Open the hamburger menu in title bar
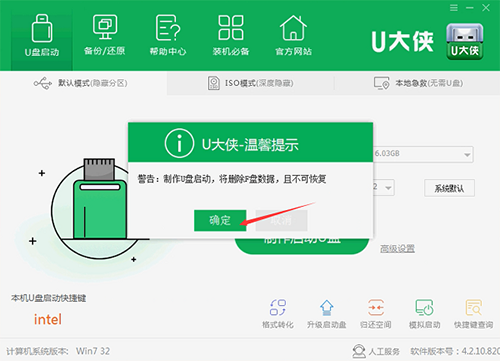500x361 pixels. click(x=454, y=8)
